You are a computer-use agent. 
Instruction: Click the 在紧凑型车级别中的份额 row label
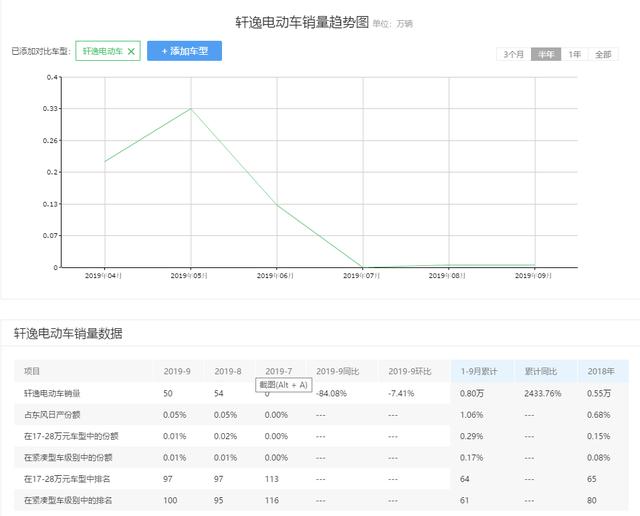coord(68,458)
